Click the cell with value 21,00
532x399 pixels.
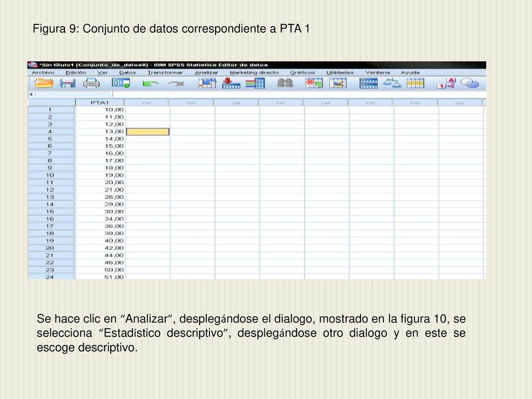coord(100,190)
